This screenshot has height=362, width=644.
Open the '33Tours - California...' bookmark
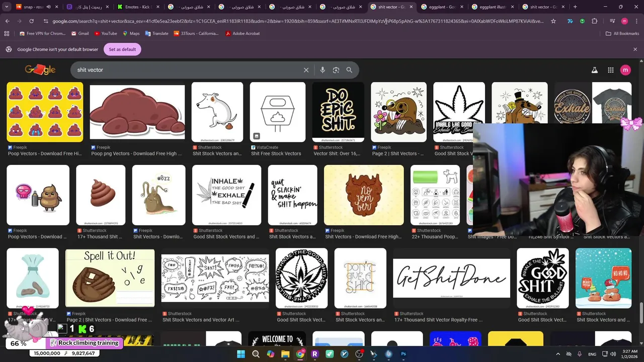(196, 33)
